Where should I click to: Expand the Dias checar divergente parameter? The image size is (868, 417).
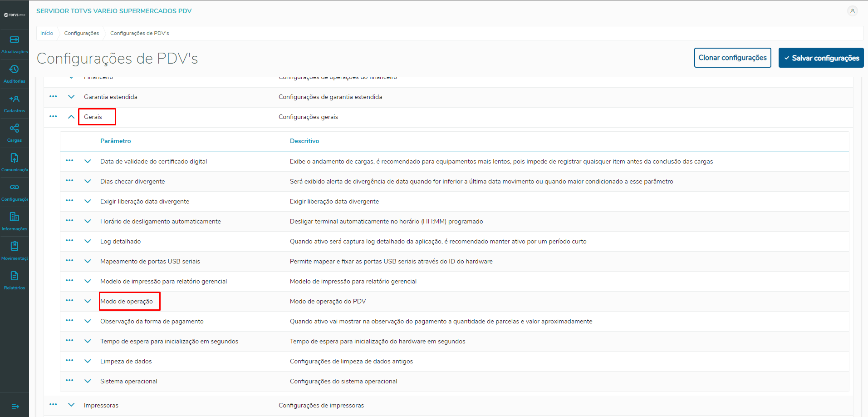[x=88, y=181]
